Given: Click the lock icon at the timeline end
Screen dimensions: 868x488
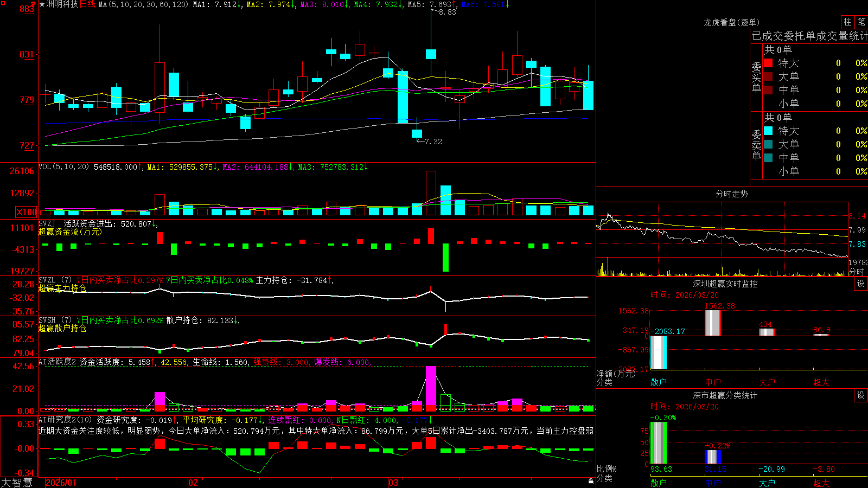Looking at the screenshot, I should click(591, 481).
